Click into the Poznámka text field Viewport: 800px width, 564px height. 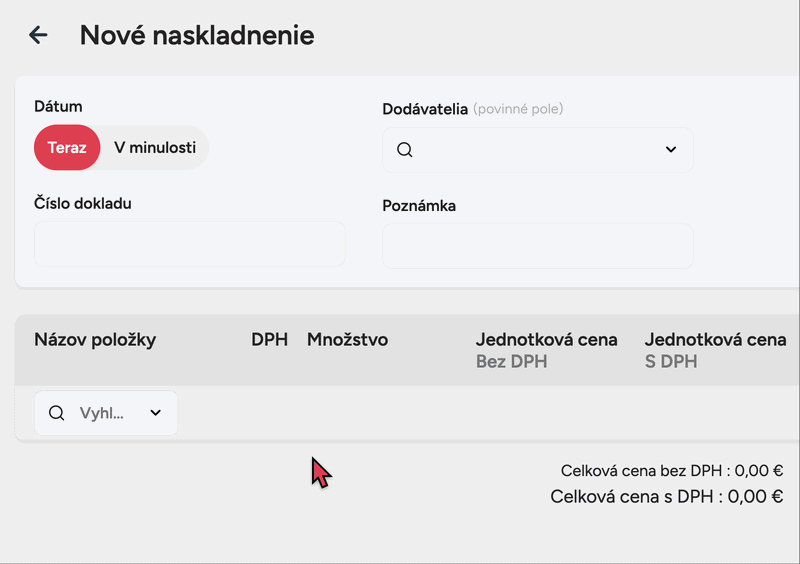(x=537, y=246)
